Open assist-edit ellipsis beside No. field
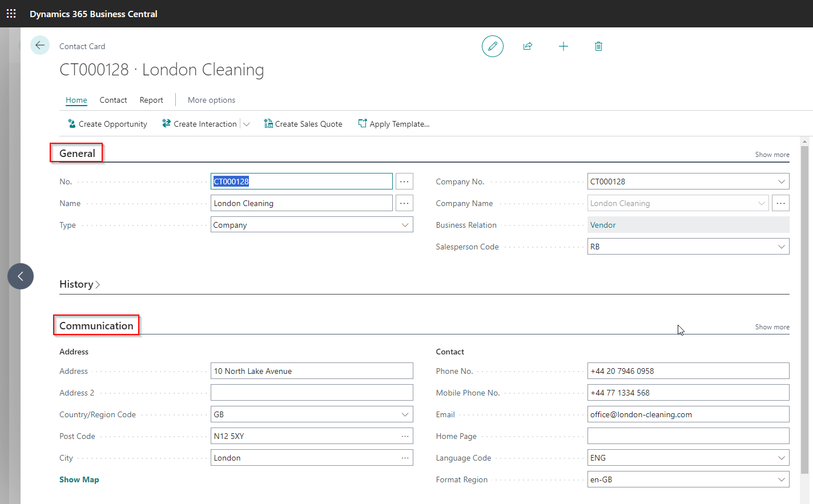The image size is (813, 504). tap(404, 182)
